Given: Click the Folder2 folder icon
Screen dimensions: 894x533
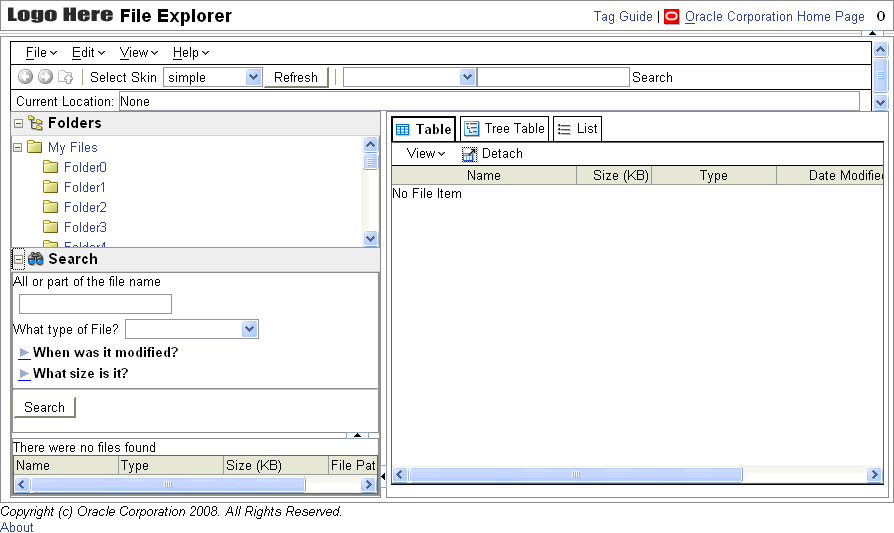Looking at the screenshot, I should point(50,207).
